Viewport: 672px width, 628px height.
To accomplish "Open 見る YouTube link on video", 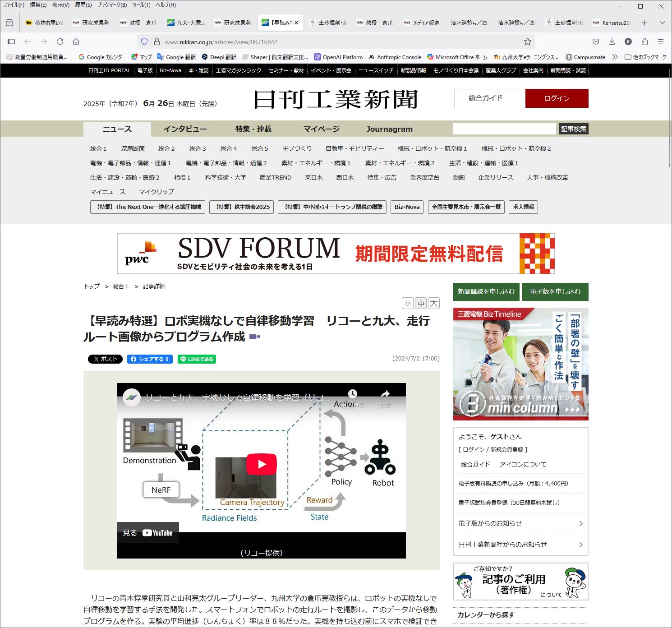I will click(148, 533).
